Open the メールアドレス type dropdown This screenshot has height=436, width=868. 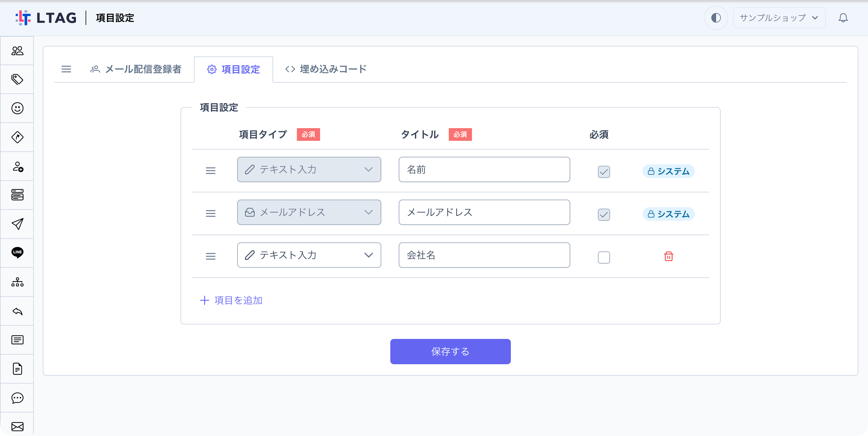click(309, 213)
